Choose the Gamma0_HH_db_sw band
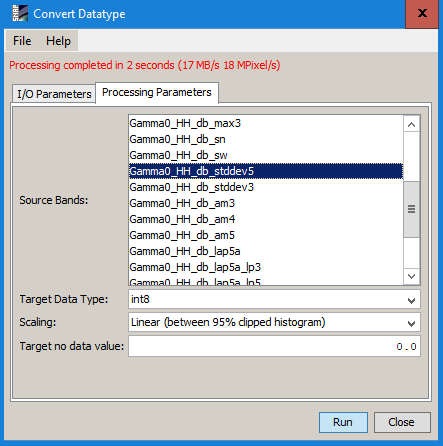Viewport: 443px width, 446px height. point(266,155)
